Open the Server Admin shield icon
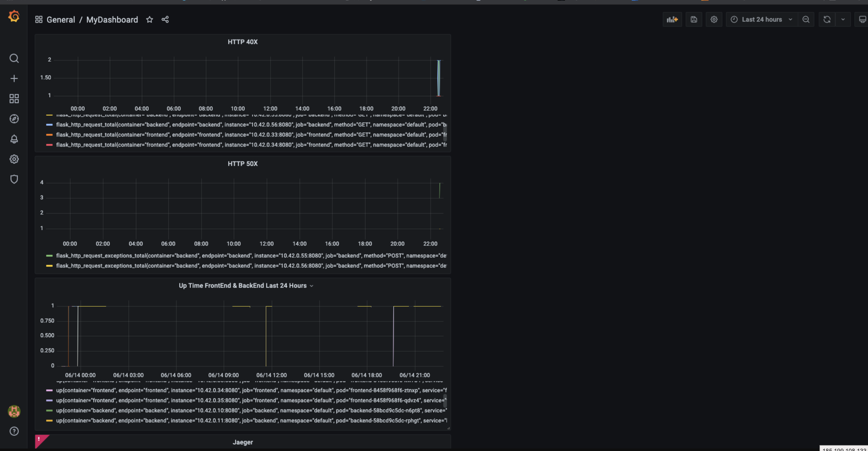Screen dimensions: 868x451 [14, 179]
